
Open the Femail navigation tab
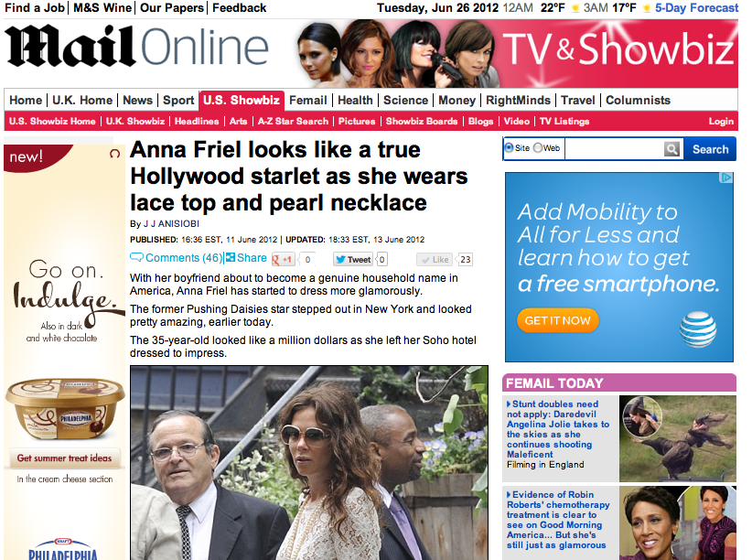point(308,101)
